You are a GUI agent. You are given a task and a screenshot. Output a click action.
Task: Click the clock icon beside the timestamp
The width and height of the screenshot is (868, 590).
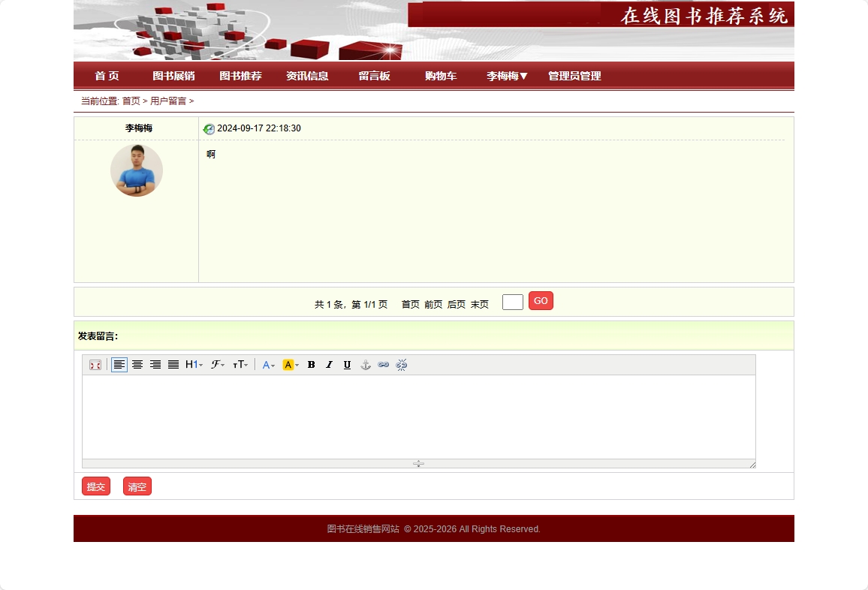tap(209, 129)
